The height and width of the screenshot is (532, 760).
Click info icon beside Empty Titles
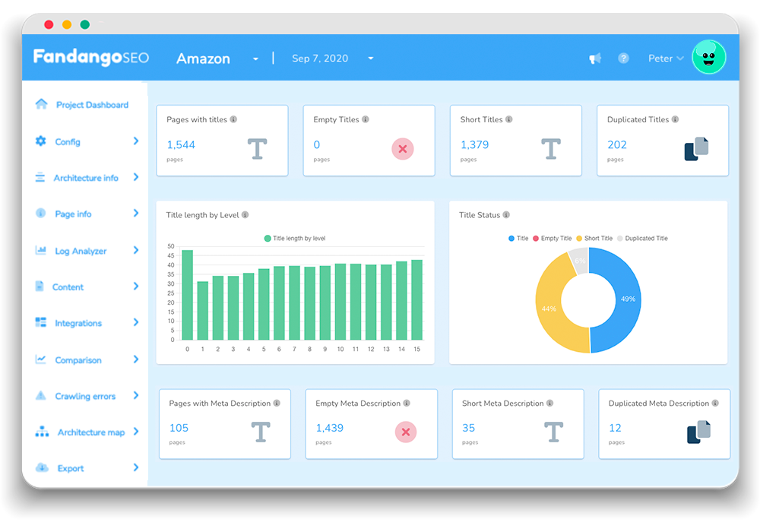(x=366, y=119)
